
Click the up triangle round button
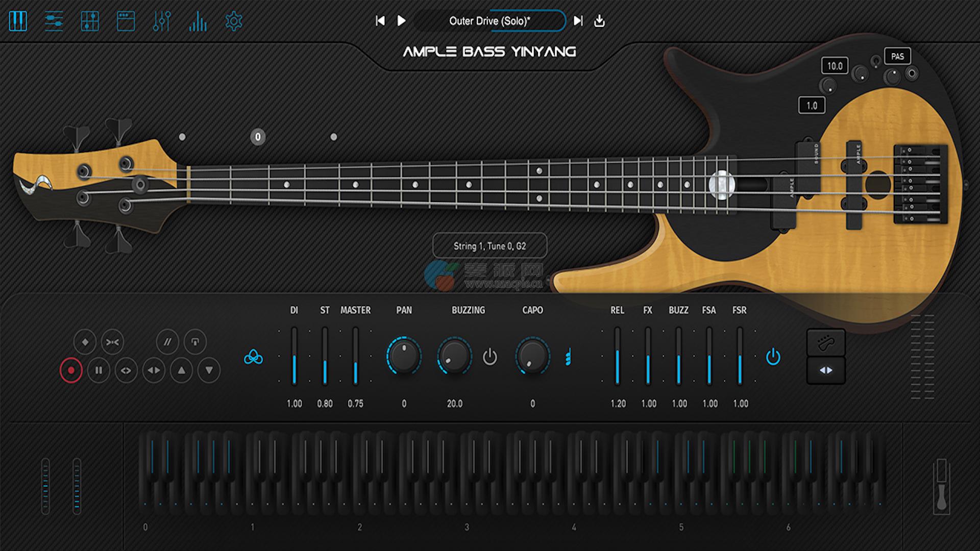click(x=181, y=370)
